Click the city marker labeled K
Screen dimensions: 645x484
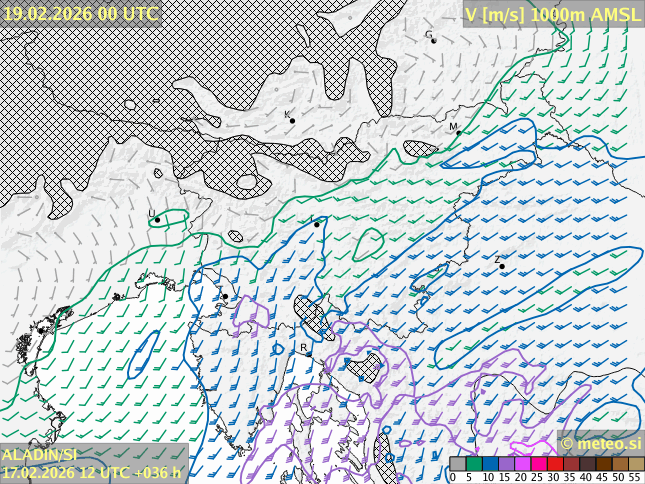pos(292,121)
